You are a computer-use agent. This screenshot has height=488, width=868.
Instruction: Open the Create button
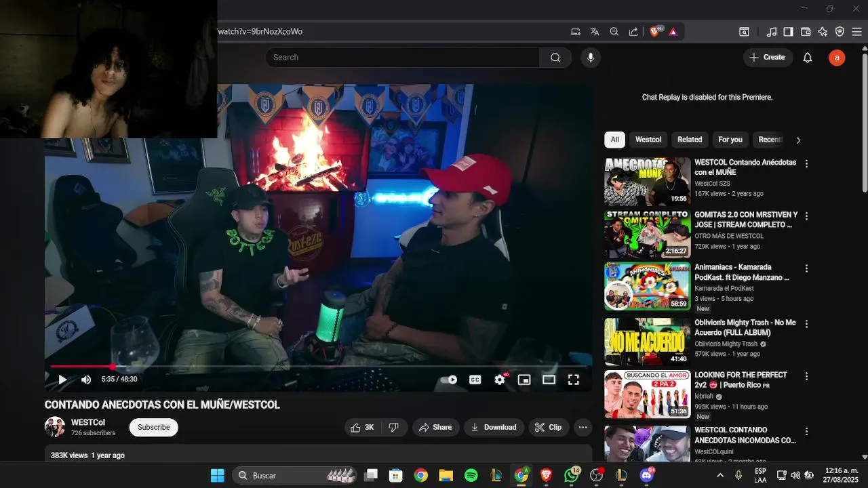point(768,58)
